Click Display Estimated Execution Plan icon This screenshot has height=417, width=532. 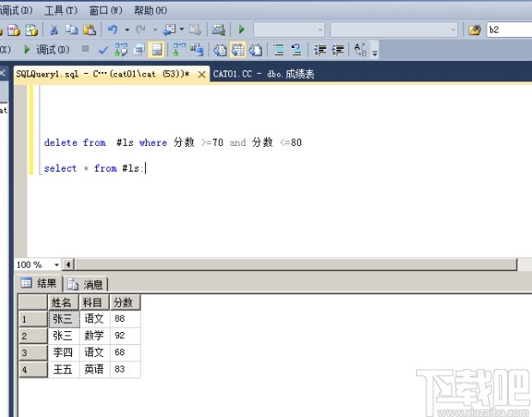click(x=121, y=50)
